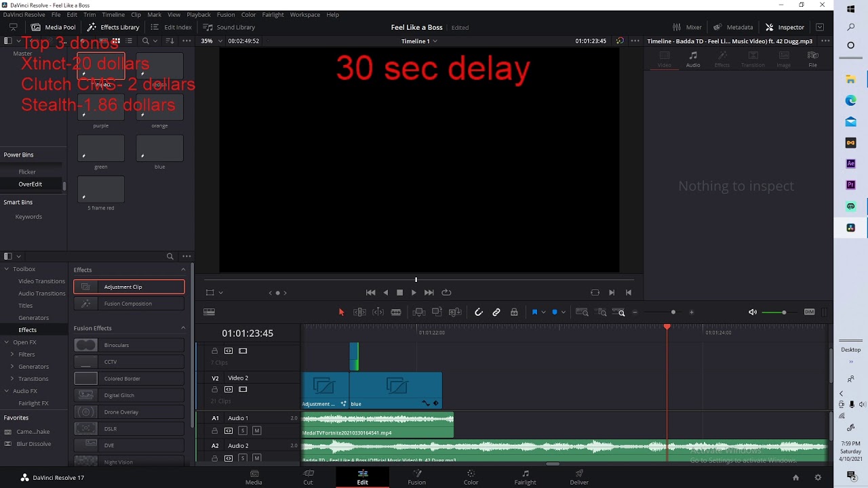Toggle the Effects Library panel
The image size is (868, 488).
113,27
